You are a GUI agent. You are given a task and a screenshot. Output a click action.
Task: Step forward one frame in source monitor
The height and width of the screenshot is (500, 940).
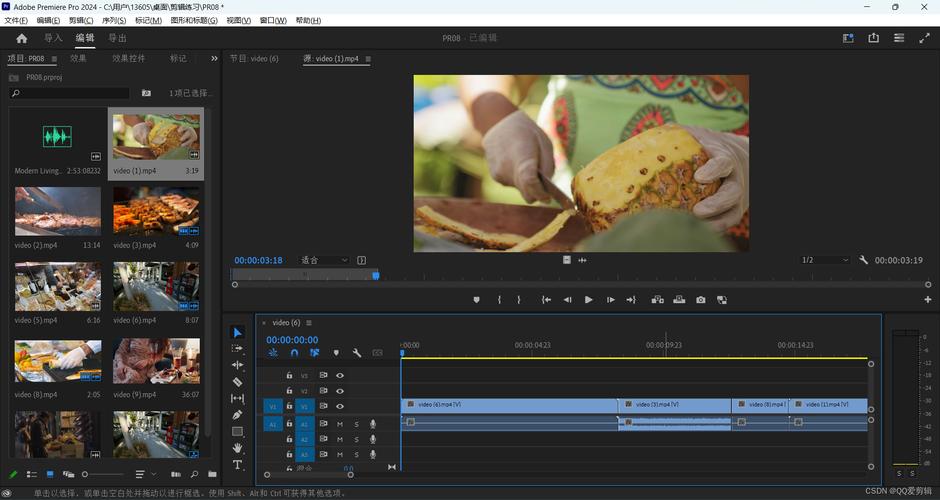(610, 300)
